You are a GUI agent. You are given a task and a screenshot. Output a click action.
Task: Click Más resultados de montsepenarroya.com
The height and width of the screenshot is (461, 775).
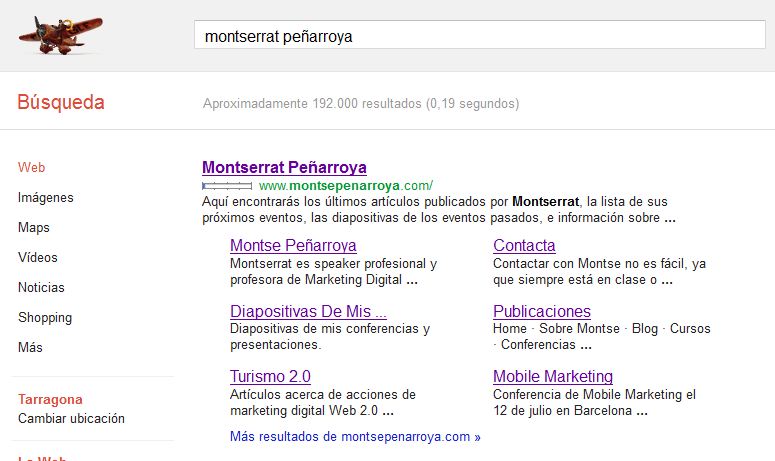click(x=355, y=437)
